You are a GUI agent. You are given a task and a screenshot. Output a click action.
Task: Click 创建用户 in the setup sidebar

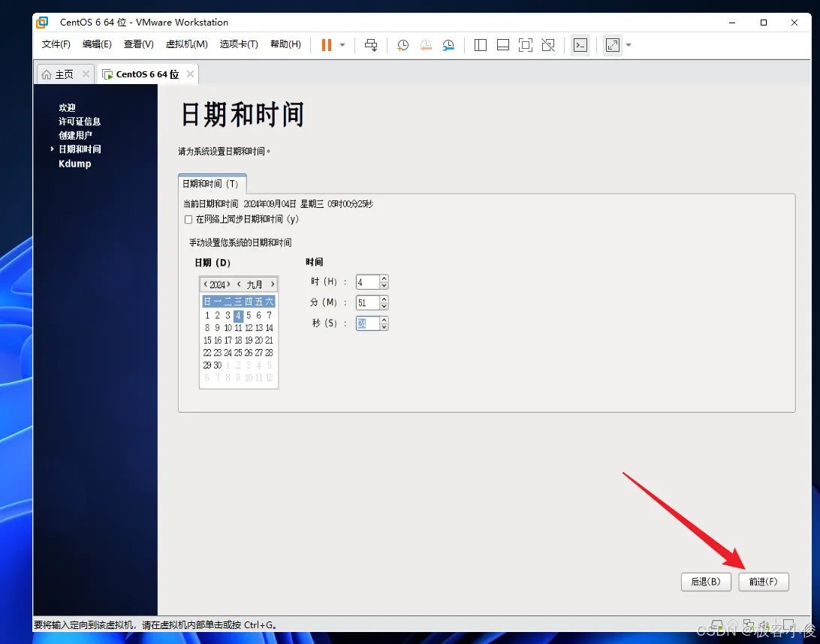(x=75, y=135)
